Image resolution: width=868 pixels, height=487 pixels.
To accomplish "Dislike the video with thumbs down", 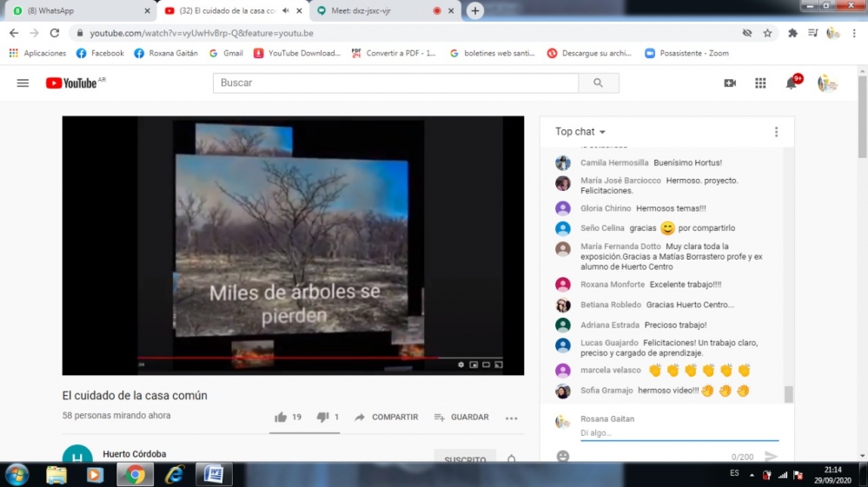I will [322, 418].
